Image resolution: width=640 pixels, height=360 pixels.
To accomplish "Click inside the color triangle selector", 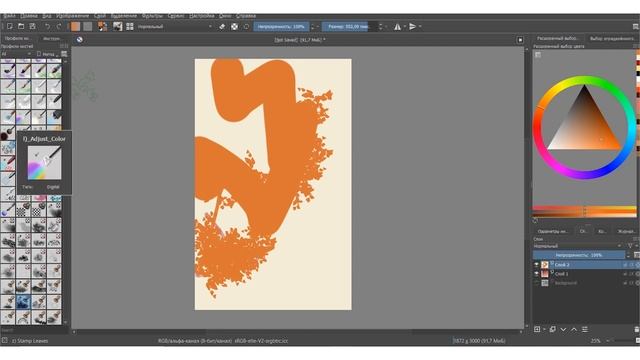I will click(x=584, y=127).
